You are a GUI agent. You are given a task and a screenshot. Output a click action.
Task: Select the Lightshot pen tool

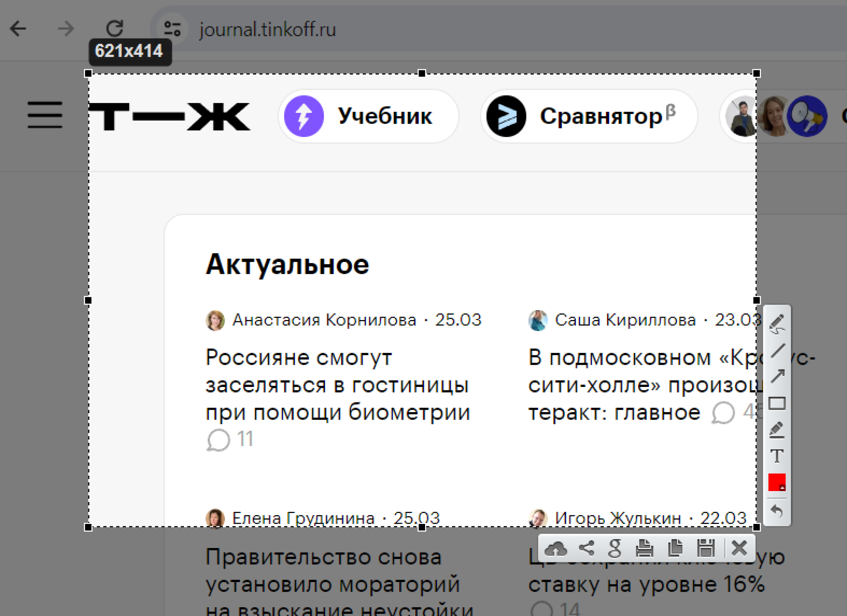[777, 324]
